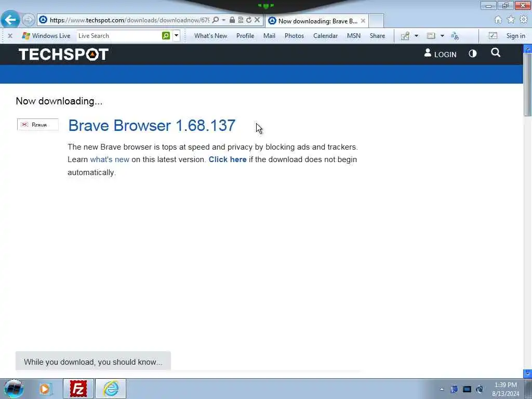The width and height of the screenshot is (532, 399).
Task: Open Mail in the Windows Live toolbar
Action: (x=270, y=36)
